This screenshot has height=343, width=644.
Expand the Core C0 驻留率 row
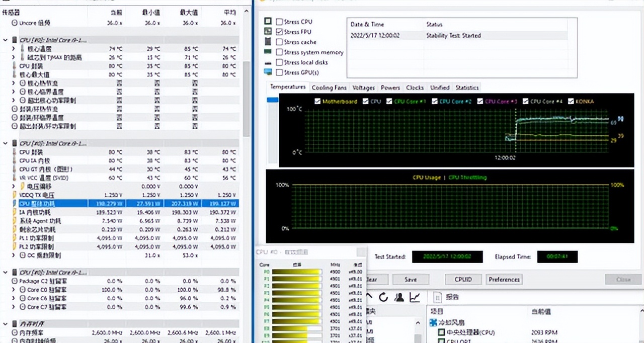coord(14,290)
